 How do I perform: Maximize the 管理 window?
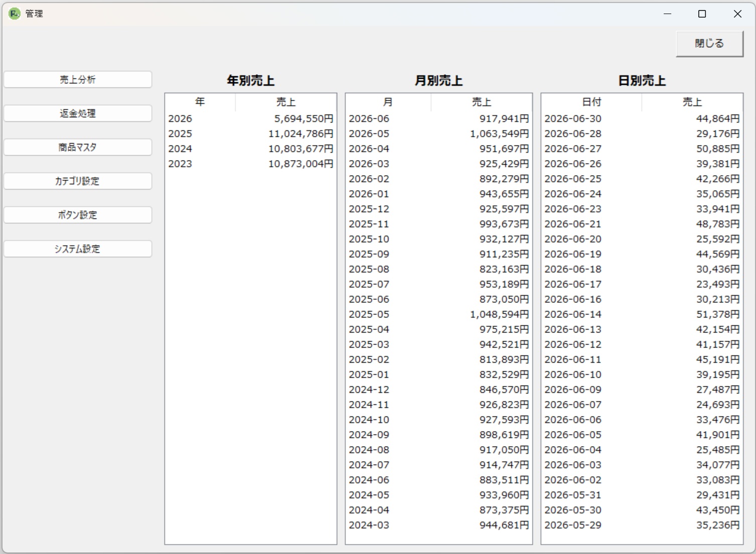tap(702, 14)
